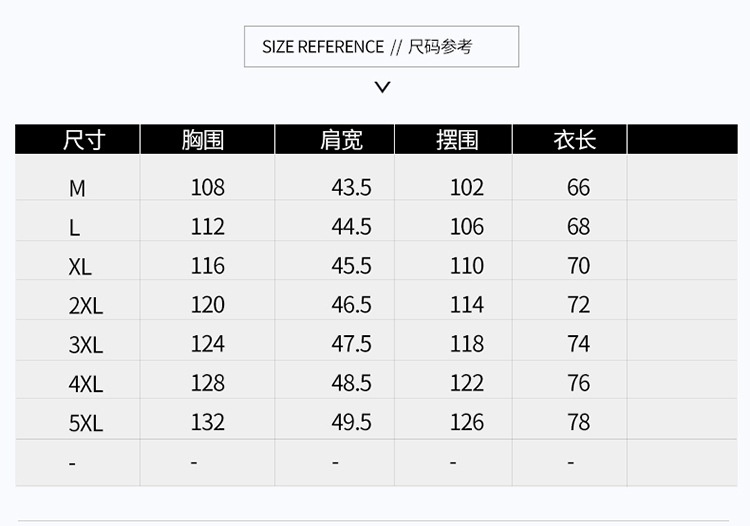Select the 2XL size row label
The width and height of the screenshot is (750, 526).
85,306
